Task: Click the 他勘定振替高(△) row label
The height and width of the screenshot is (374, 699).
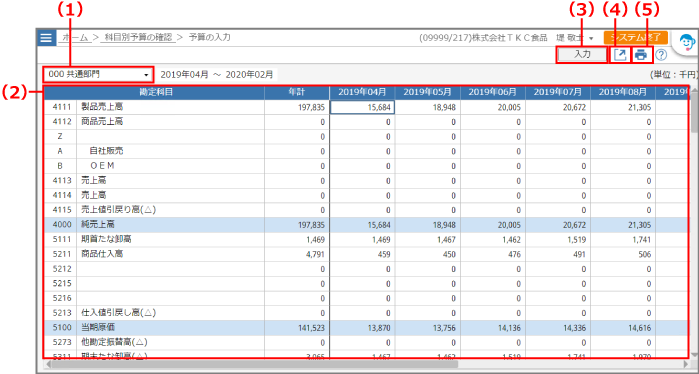Action: pyautogui.click(x=114, y=342)
